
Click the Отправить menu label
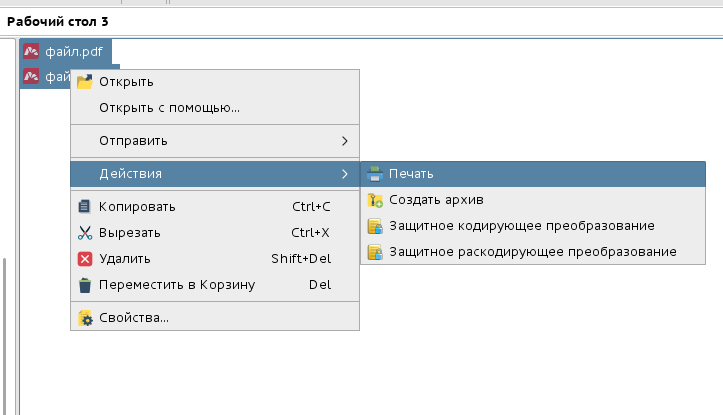tap(133, 140)
